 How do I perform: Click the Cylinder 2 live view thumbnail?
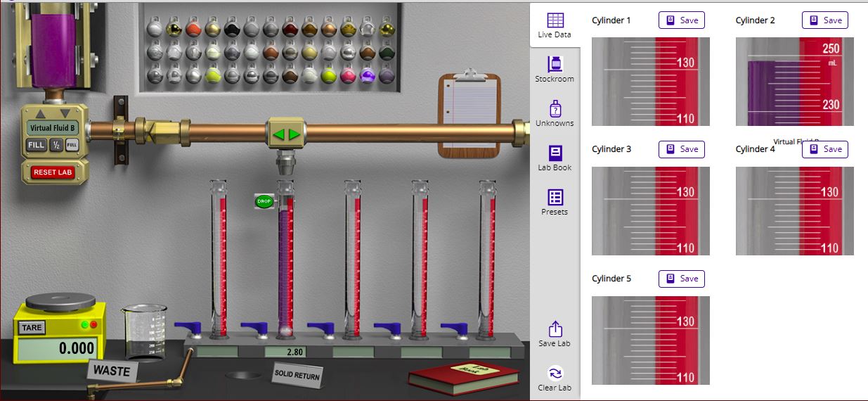[794, 82]
